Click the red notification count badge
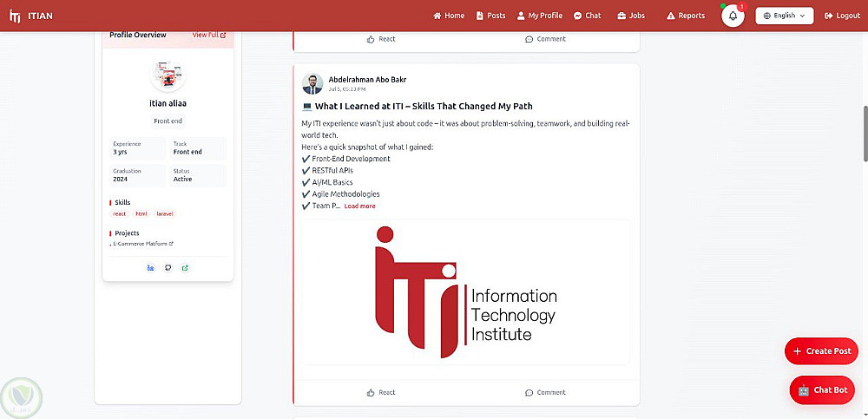 pyautogui.click(x=742, y=7)
